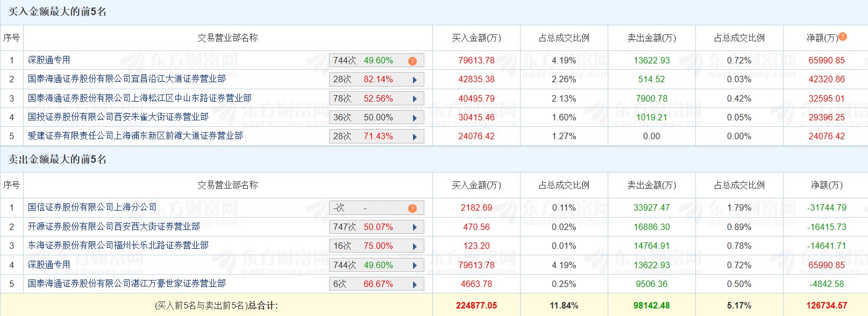868x316 pixels.
Task: Click sell amount 514.52
Action: [652, 80]
